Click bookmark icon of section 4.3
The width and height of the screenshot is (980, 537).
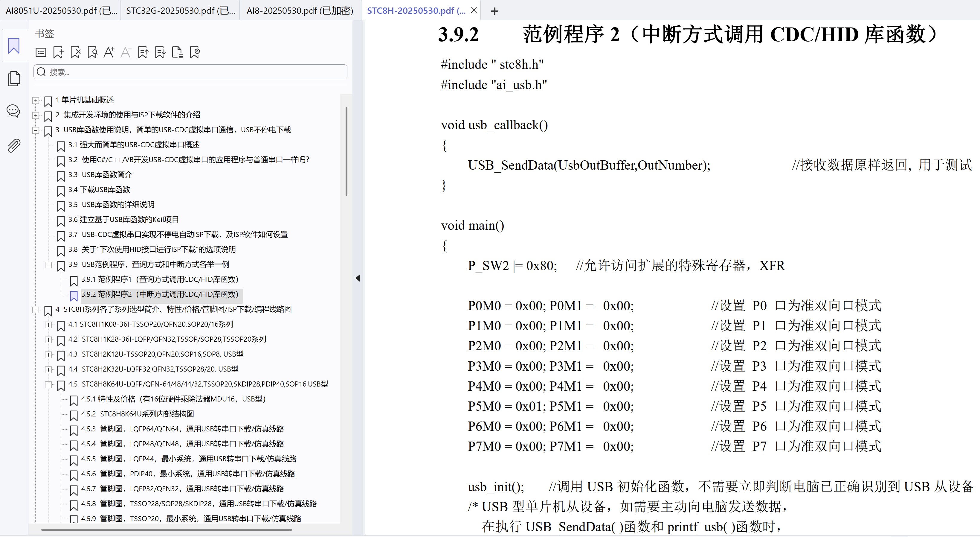point(60,355)
